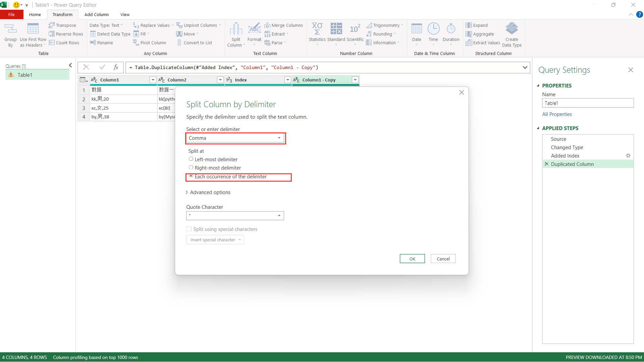
Task: Click the All Properties link
Action: click(x=557, y=114)
